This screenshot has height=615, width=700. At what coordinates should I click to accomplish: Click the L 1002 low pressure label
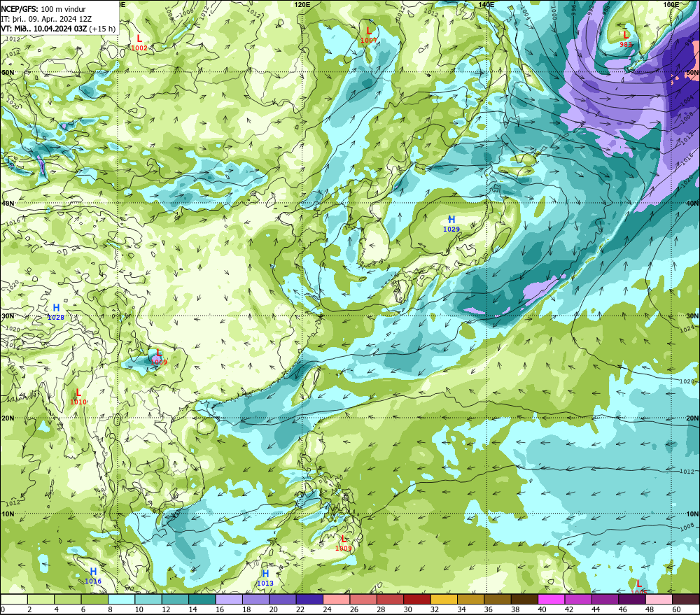pos(139,43)
